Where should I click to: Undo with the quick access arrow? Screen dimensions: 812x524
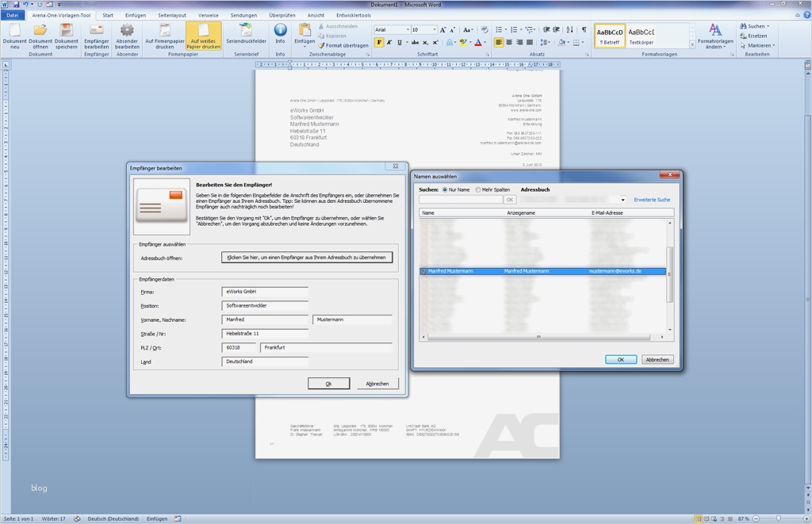(x=25, y=4)
